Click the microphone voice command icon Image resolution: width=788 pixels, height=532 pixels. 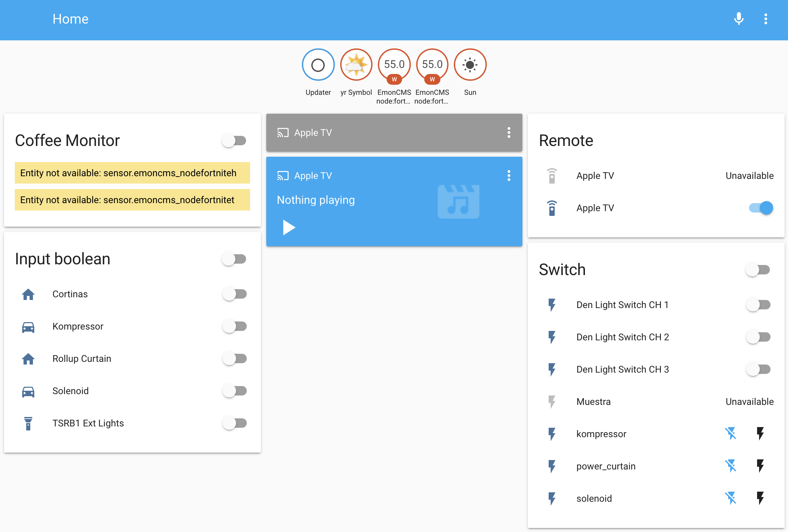[739, 19]
